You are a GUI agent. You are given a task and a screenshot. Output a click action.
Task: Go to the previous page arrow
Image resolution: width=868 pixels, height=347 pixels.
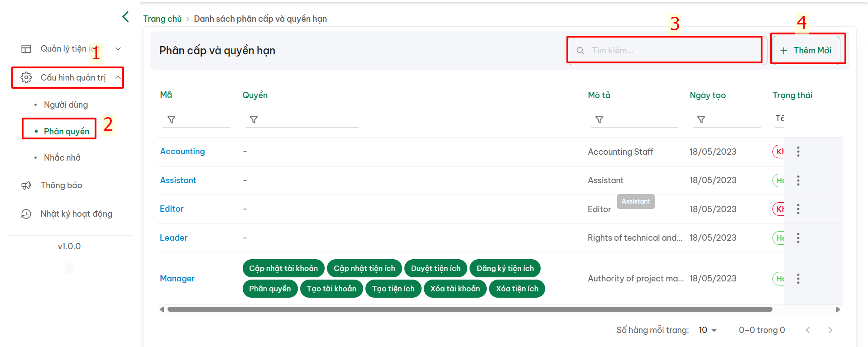click(x=808, y=330)
